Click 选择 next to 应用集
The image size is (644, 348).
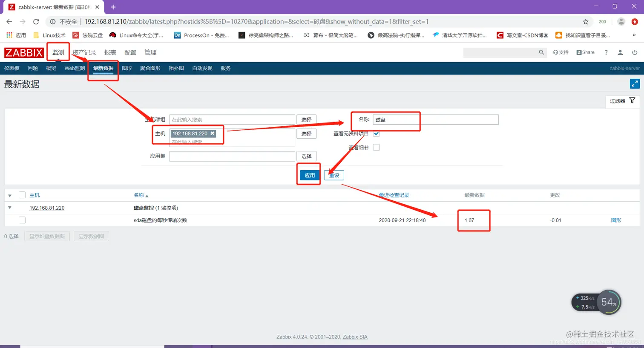click(x=307, y=156)
